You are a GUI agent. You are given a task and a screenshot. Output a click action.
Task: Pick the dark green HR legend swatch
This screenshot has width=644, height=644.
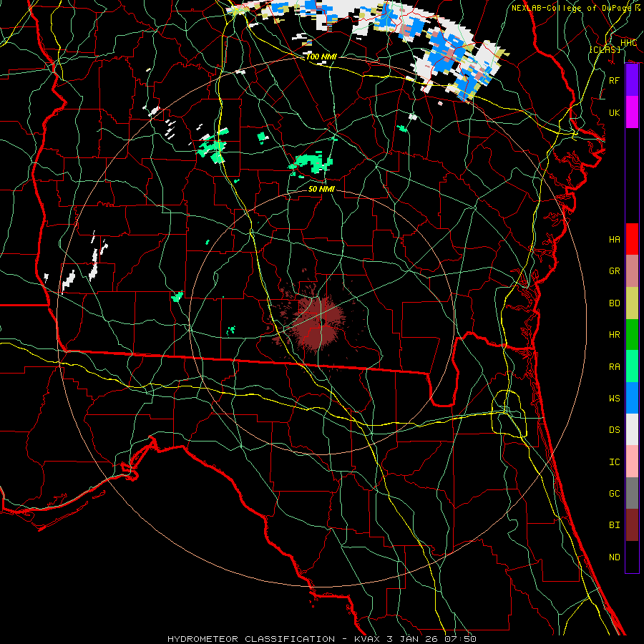click(632, 334)
